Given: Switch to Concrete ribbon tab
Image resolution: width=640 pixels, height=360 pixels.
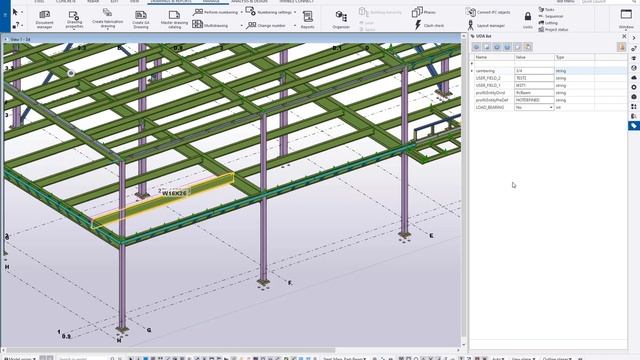Looking at the screenshot, I should click(65, 2).
